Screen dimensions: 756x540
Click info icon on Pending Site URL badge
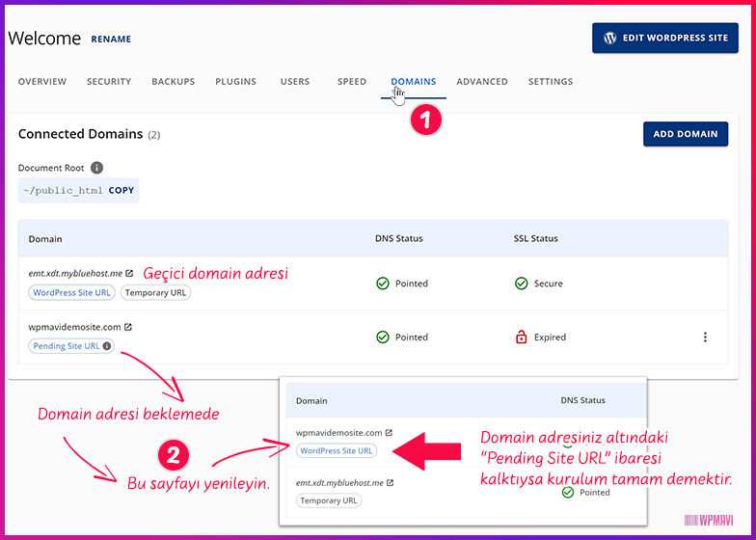[x=106, y=346]
